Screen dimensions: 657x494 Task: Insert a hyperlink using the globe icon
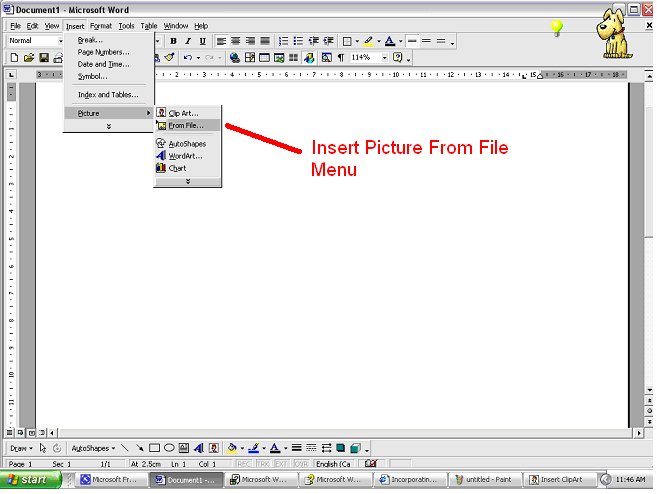click(x=235, y=57)
